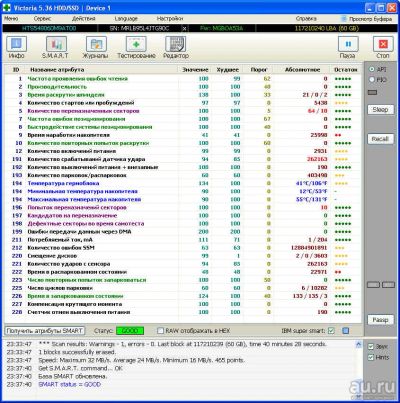Open the Действия menu
The height and width of the screenshot is (403, 400).
coord(84,19)
